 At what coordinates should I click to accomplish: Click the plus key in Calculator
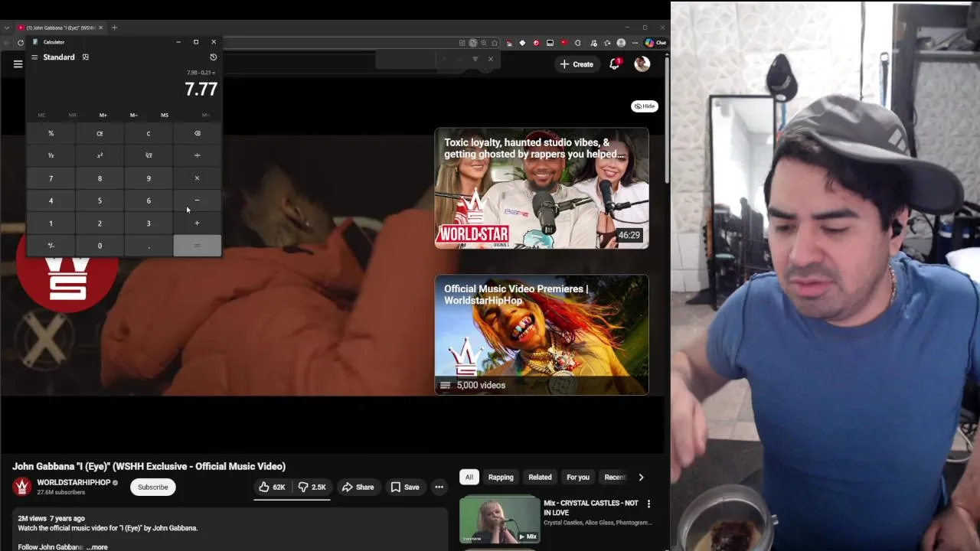coord(197,223)
